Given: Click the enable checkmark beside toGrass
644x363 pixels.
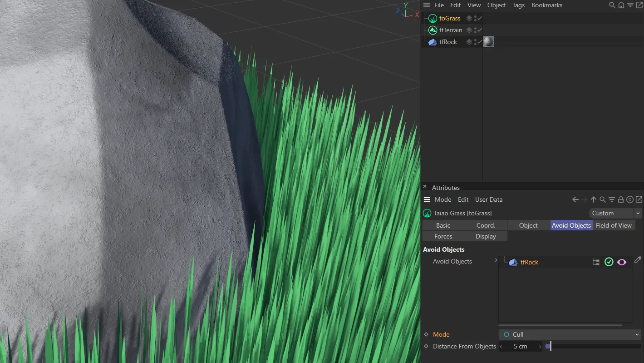Looking at the screenshot, I should coord(479,18).
